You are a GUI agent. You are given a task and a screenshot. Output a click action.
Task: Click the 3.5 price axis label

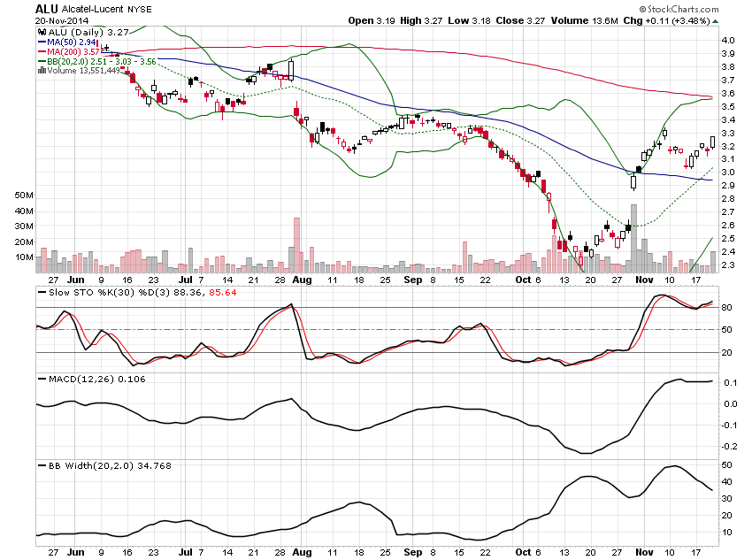728,106
